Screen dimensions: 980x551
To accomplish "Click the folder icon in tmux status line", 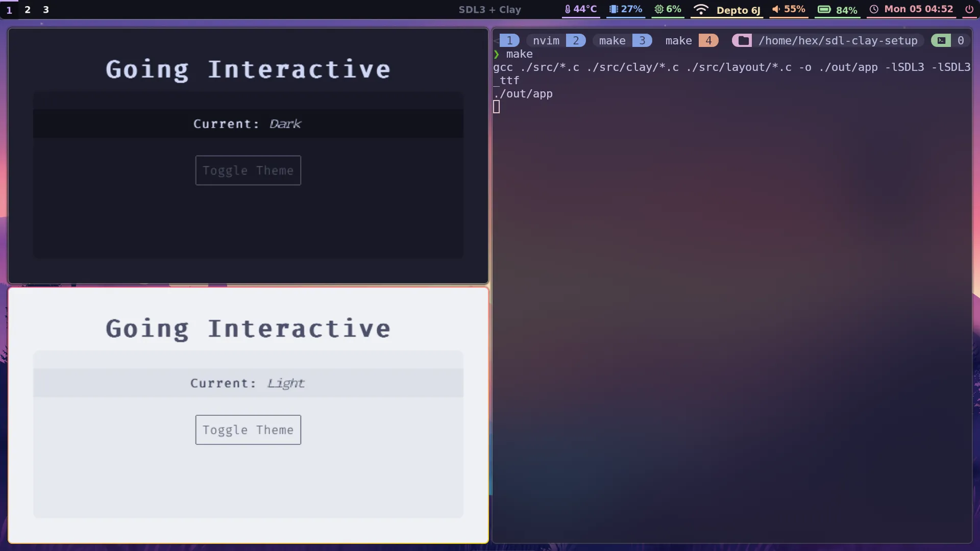I will 743,41.
